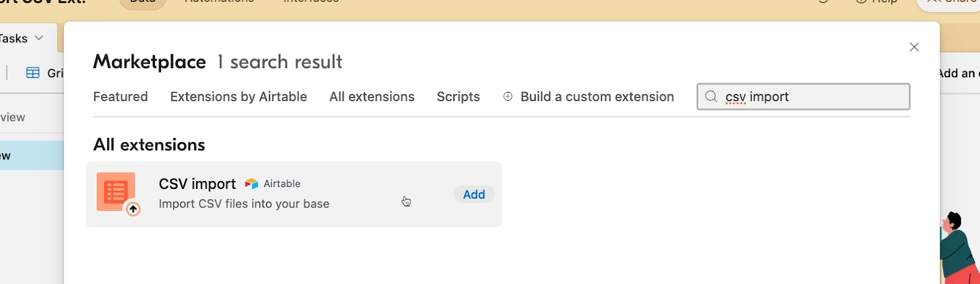Image resolution: width=980 pixels, height=284 pixels.
Task: Click the Airtable publisher label
Action: [x=282, y=183]
